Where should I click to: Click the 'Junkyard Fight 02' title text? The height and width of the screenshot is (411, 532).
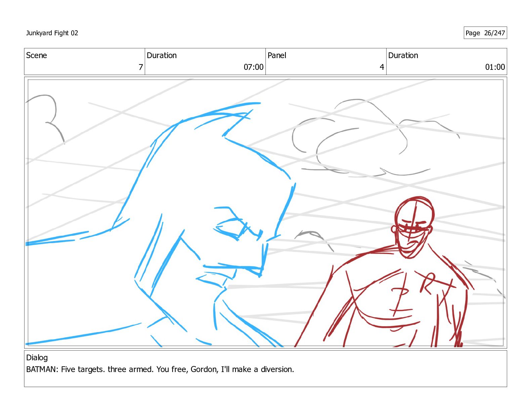[52, 33]
